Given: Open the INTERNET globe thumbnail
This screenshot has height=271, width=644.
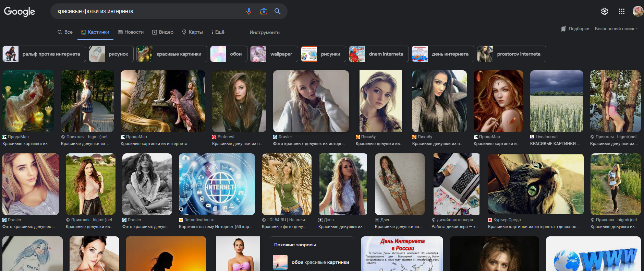Looking at the screenshot, I should point(217,184).
